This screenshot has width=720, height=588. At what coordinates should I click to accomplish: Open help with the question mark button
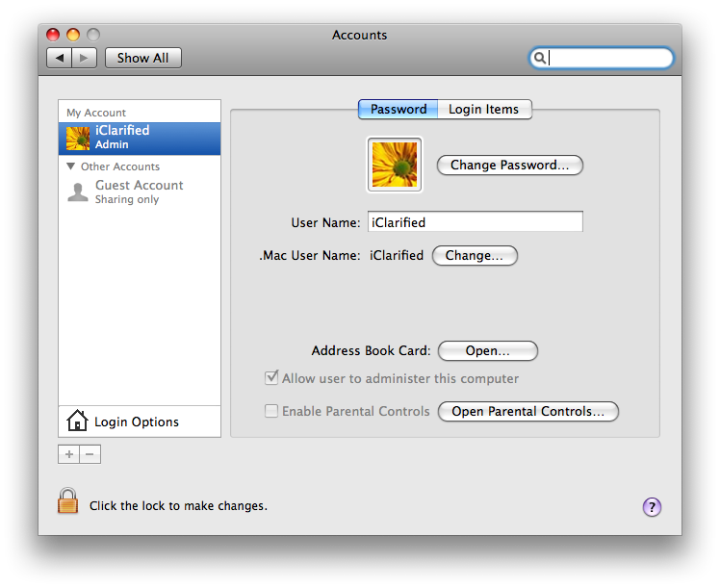(x=652, y=506)
